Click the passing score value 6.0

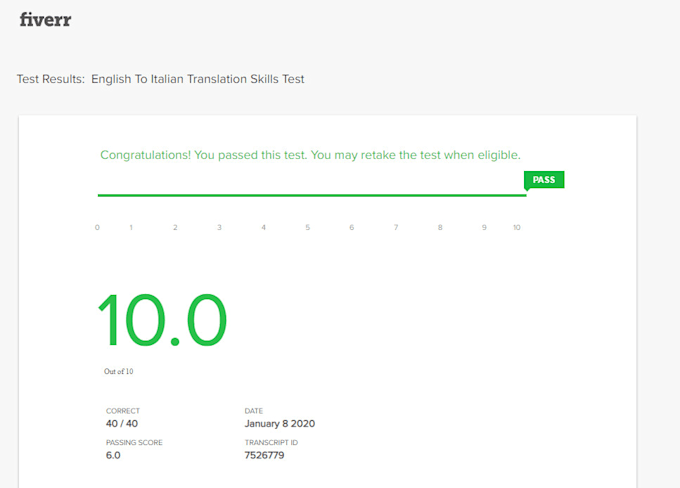(x=114, y=455)
